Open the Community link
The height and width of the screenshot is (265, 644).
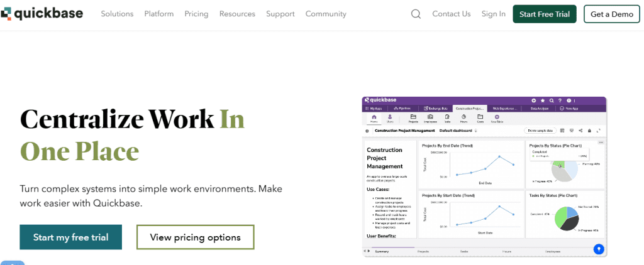326,14
